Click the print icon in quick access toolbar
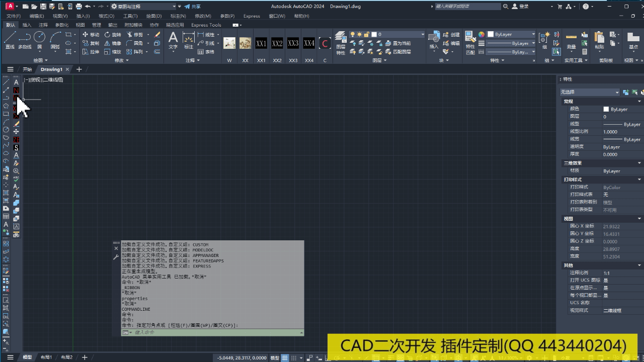 click(x=78, y=7)
